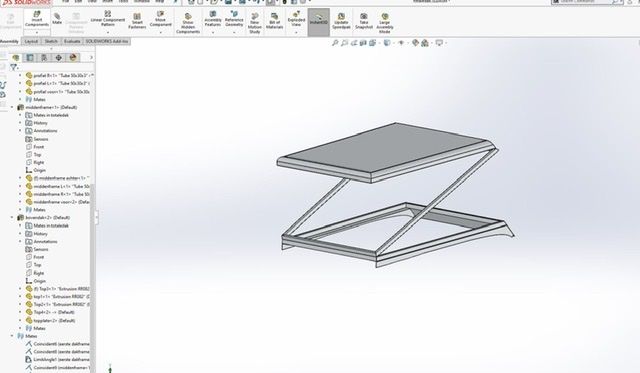Click the Mate tool icon
Viewport: 640px width, 373px height.
(x=57, y=19)
